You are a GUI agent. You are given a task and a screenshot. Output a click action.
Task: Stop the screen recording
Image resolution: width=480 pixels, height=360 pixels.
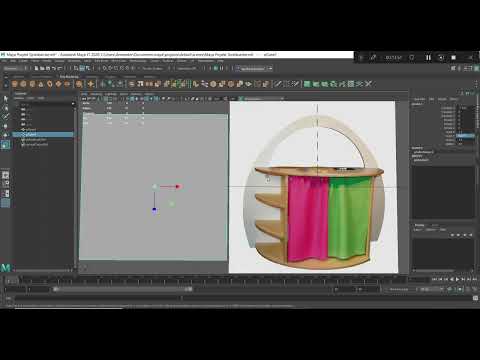tap(453, 58)
